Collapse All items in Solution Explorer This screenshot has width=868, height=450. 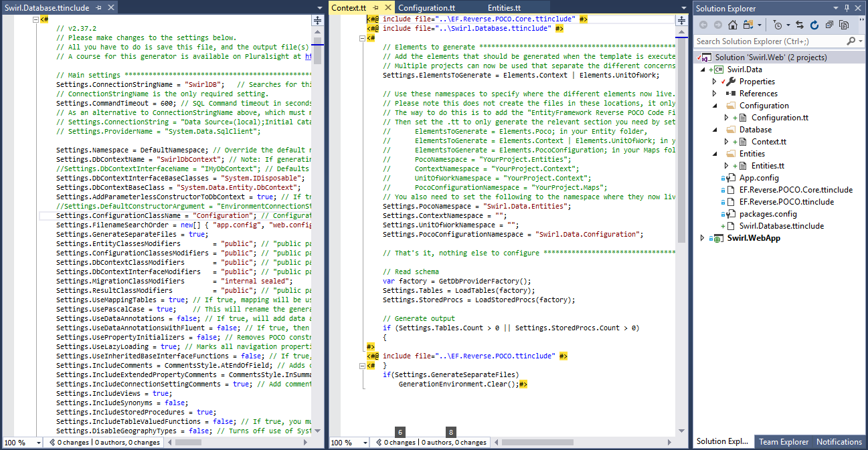tap(830, 25)
